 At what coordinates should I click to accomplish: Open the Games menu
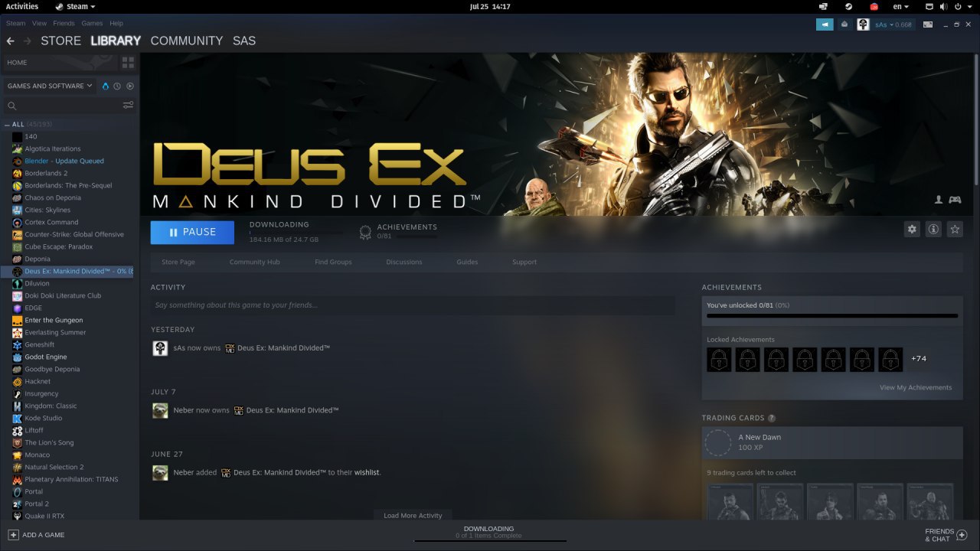click(92, 24)
